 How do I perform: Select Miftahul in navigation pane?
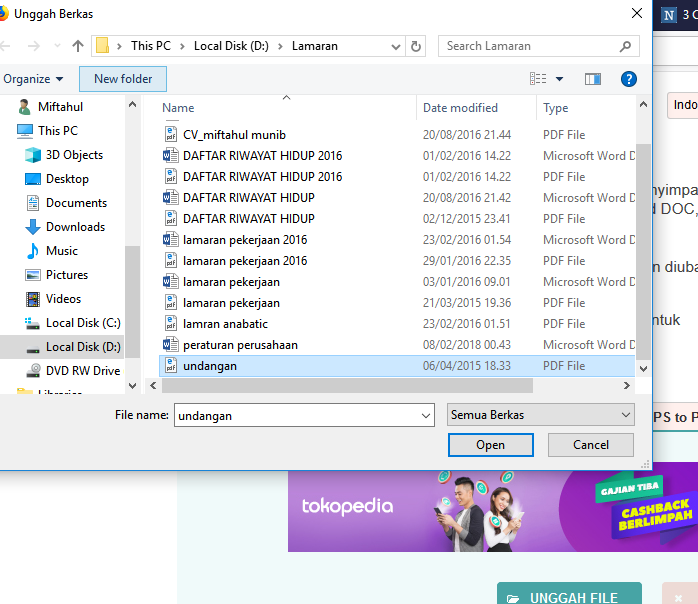(x=60, y=107)
